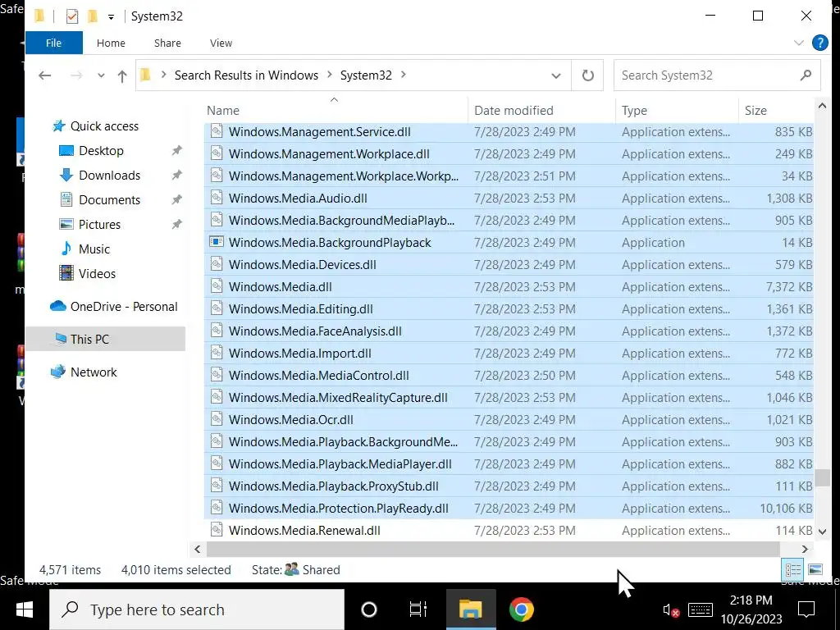Refresh the System32 folder view
The width and height of the screenshot is (840, 630).
(587, 75)
